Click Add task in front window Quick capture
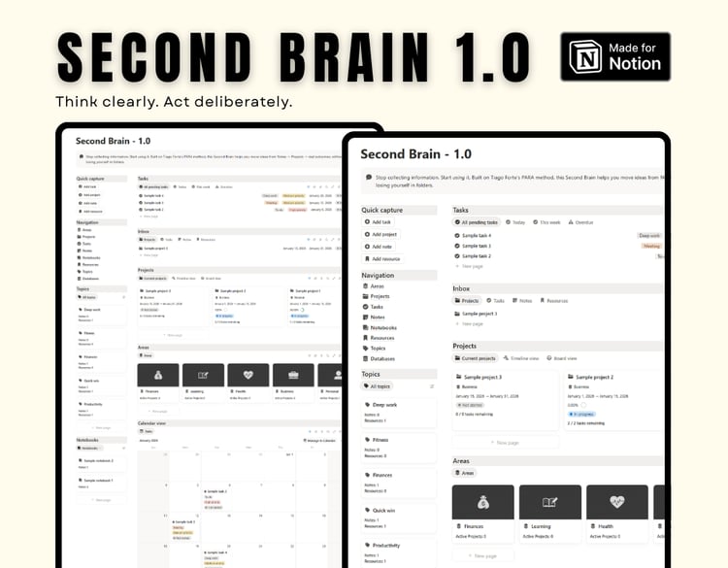 coord(378,222)
